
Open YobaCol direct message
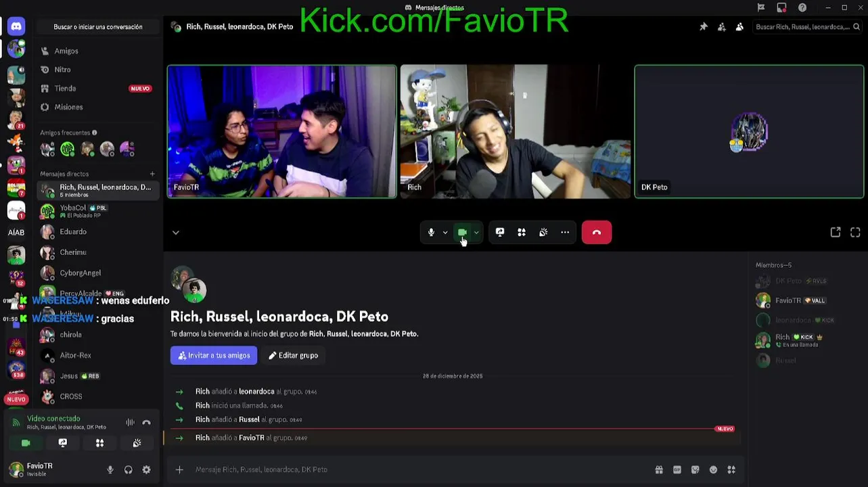[97, 211]
